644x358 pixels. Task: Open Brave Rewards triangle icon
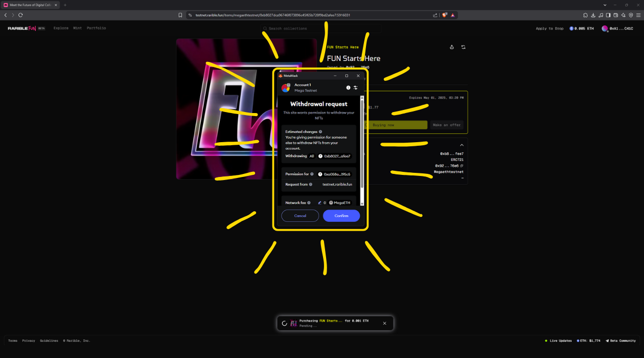tap(453, 15)
